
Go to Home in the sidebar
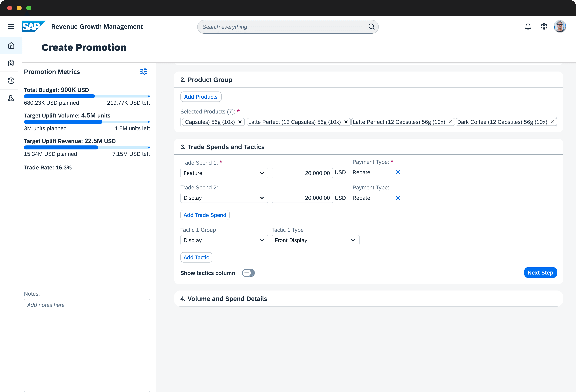point(11,46)
